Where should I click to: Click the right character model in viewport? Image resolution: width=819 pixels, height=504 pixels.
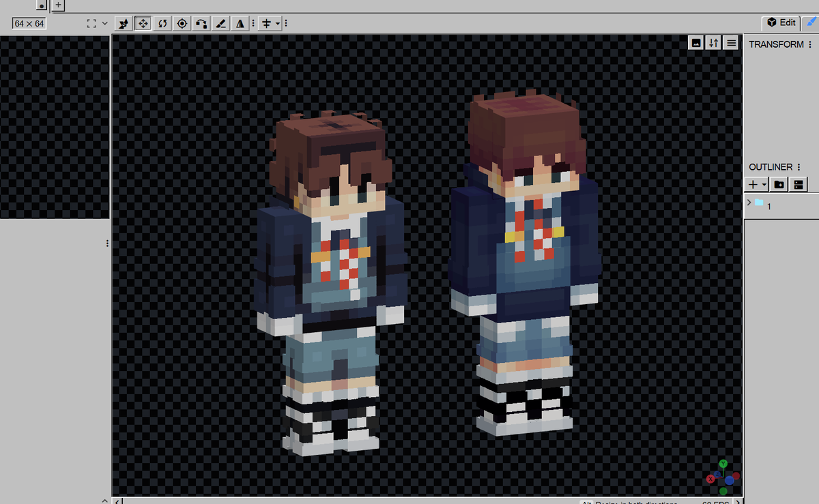pos(524,263)
